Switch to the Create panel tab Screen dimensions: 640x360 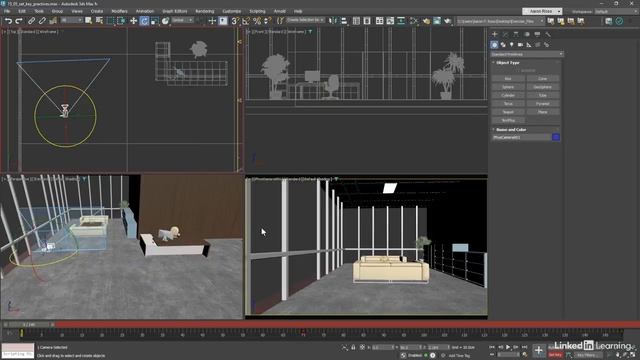[x=495, y=34]
